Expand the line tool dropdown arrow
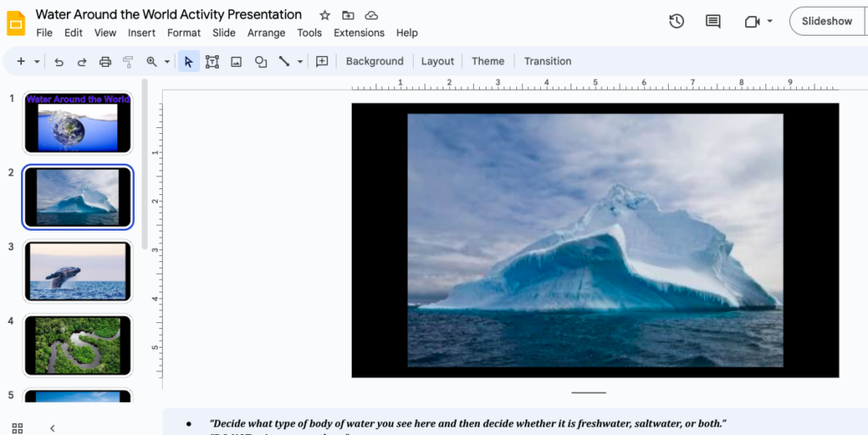868x435 pixels. [x=300, y=62]
